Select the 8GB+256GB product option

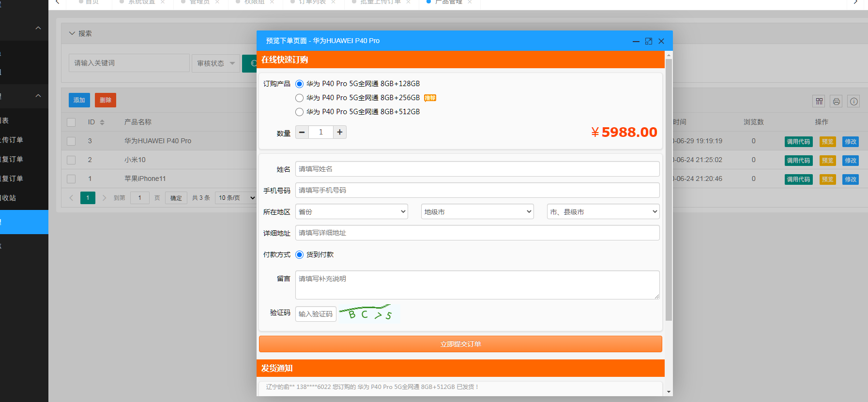(x=299, y=98)
